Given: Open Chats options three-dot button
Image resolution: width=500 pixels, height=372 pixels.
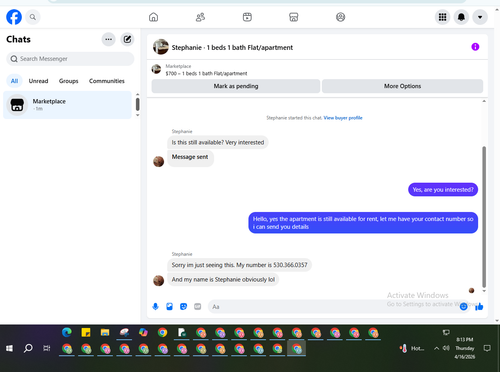Looking at the screenshot, I should (x=108, y=39).
